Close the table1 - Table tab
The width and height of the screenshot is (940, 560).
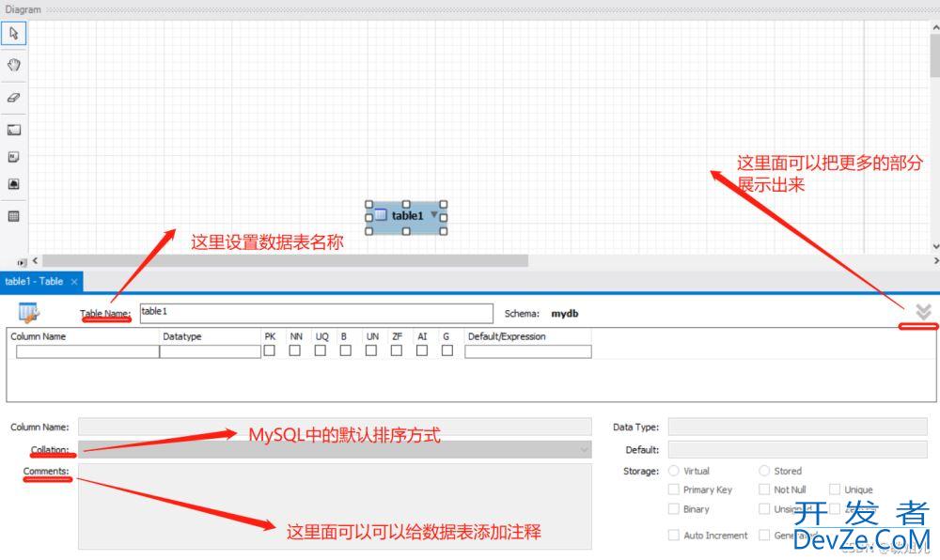(x=74, y=282)
